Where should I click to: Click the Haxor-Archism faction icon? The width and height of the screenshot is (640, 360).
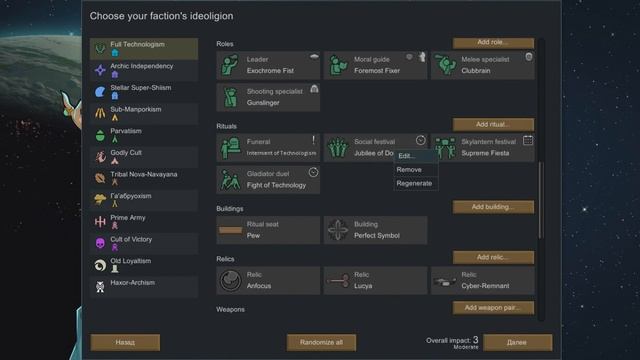100,287
